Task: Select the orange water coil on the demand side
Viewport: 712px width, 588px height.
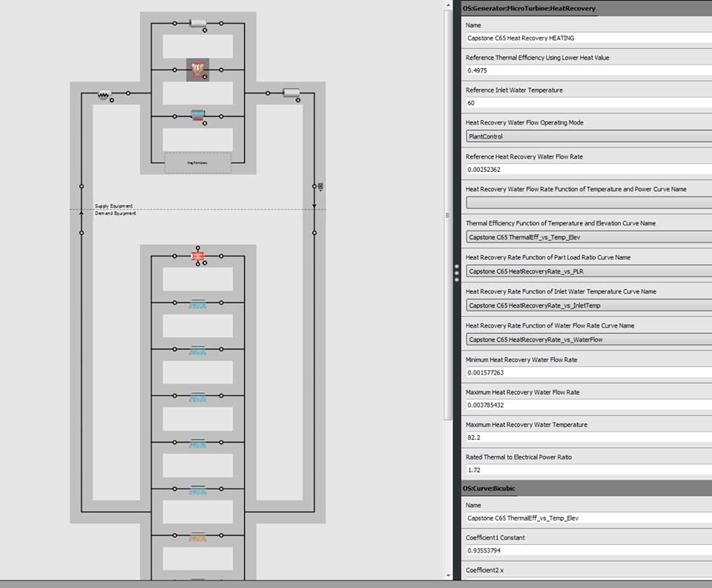Action: click(197, 537)
